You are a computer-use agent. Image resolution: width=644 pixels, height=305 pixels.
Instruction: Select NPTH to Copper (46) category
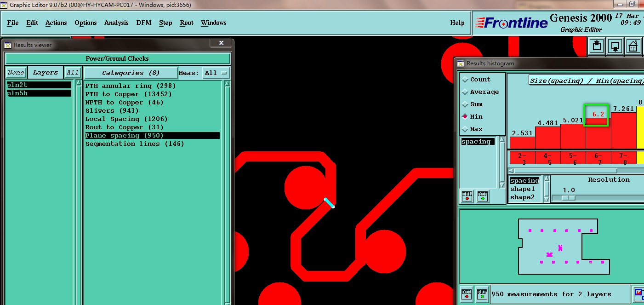[125, 102]
